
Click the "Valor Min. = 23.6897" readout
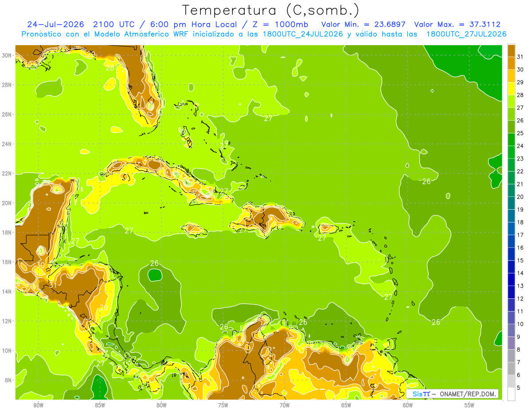point(363,24)
